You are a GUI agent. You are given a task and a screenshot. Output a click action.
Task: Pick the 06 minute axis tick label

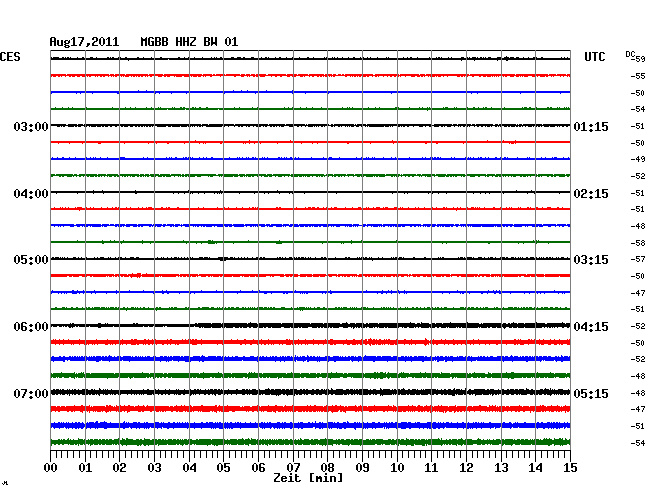pyautogui.click(x=258, y=468)
